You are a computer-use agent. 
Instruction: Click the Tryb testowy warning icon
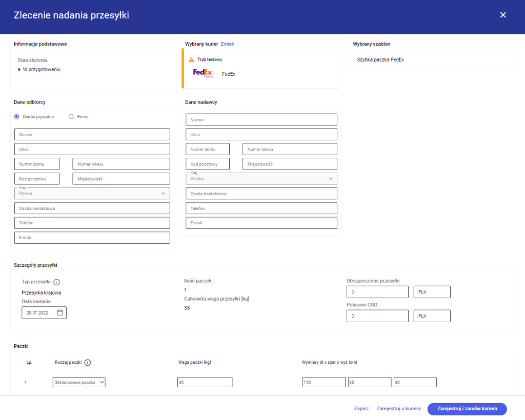(191, 59)
